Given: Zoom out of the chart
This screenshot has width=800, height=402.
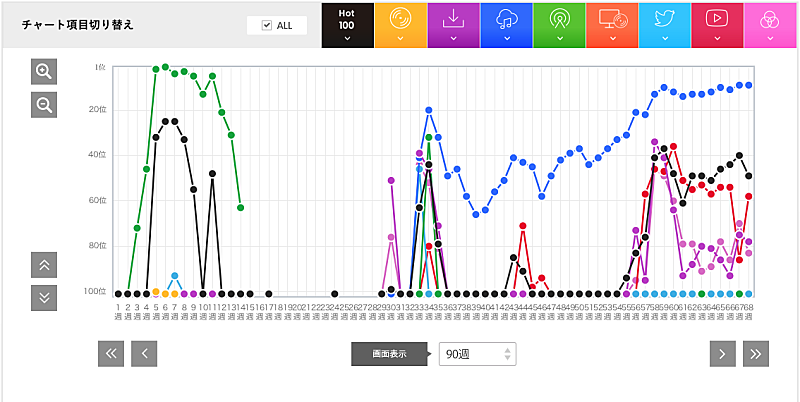Looking at the screenshot, I should click(x=44, y=105).
